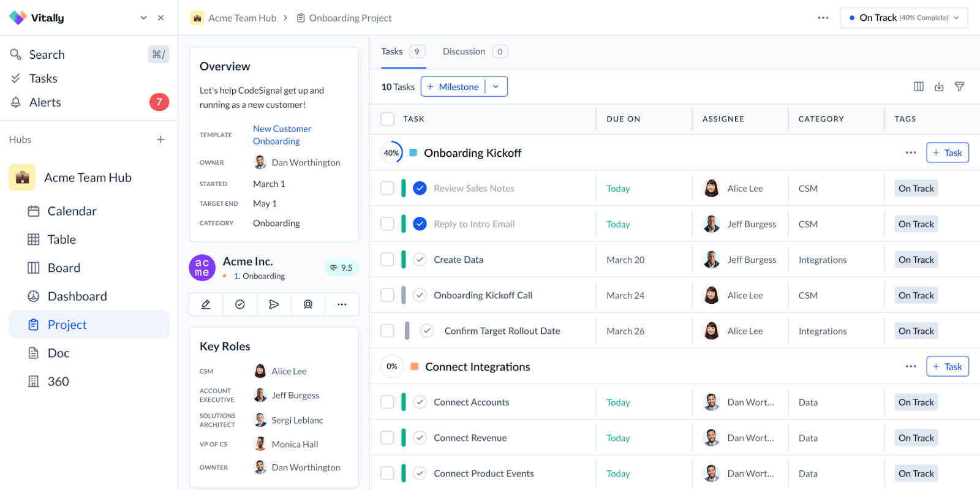Switch to Discussion tab
This screenshot has width=980, height=490.
tap(475, 51)
